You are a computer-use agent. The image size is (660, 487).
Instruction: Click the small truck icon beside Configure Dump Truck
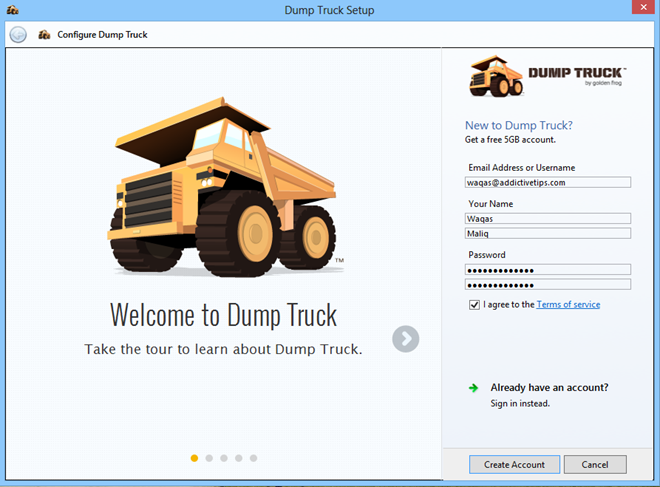44,35
